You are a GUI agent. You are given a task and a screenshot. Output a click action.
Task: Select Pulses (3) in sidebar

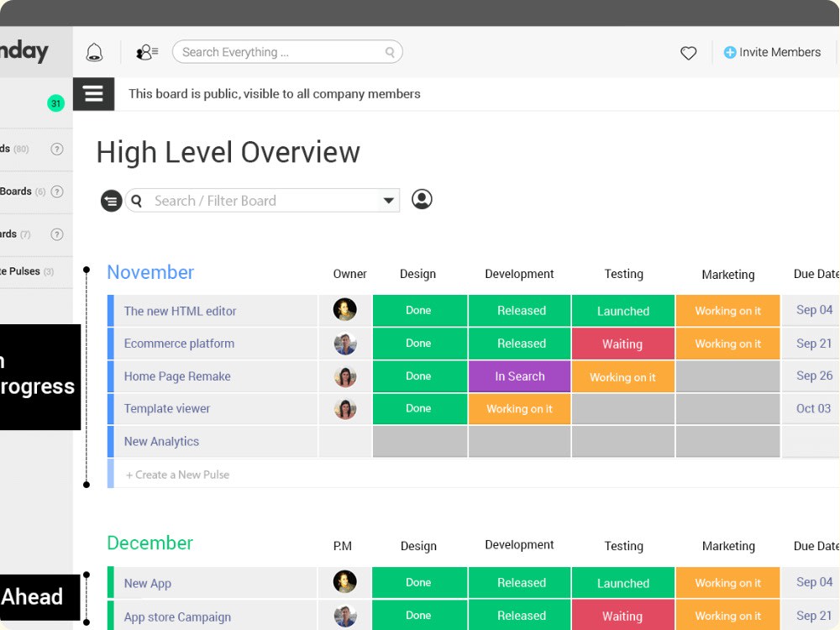click(x=27, y=271)
